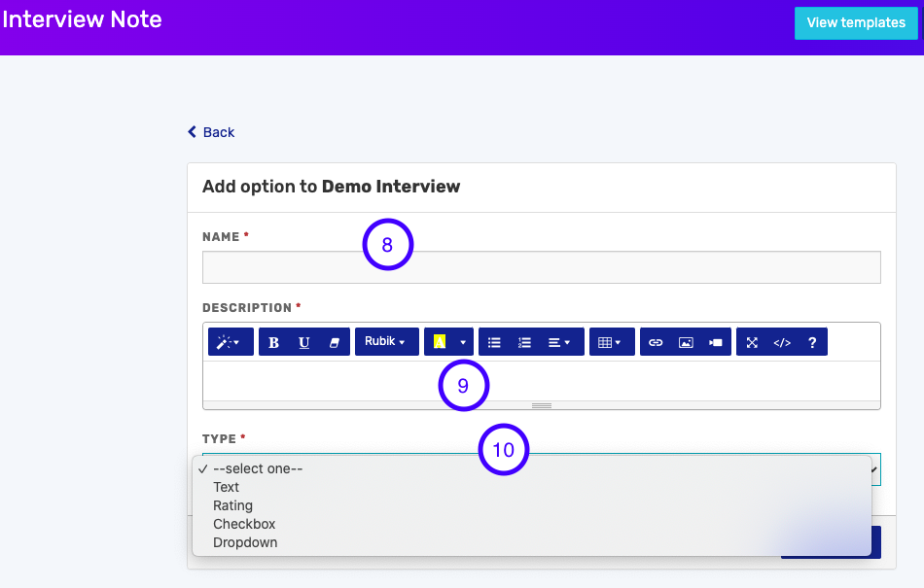This screenshot has height=588, width=924.
Task: Choose Rating as the option type
Action: pos(232,505)
